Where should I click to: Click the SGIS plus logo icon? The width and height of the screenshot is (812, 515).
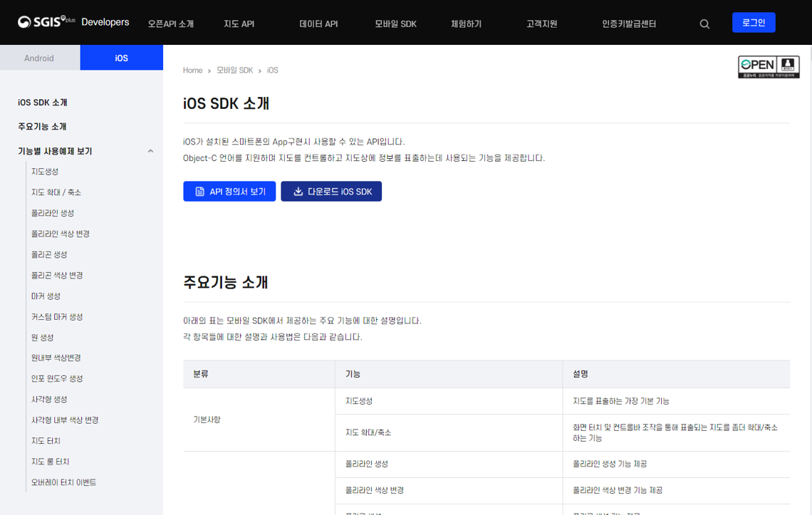pyautogui.click(x=26, y=21)
